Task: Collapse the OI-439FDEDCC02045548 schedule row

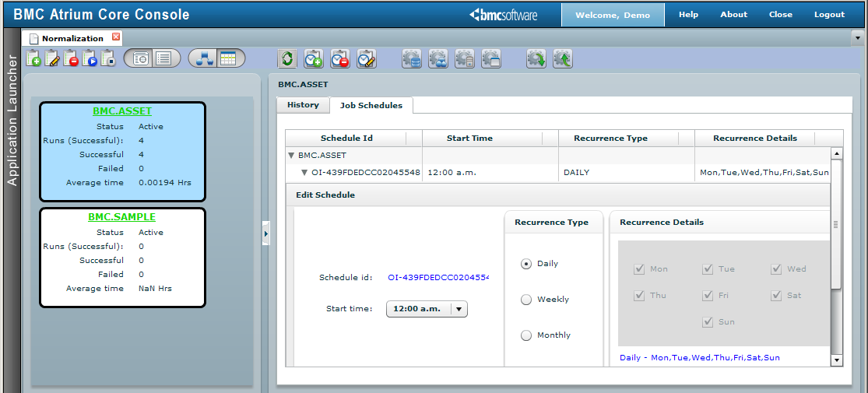Action: tap(304, 173)
